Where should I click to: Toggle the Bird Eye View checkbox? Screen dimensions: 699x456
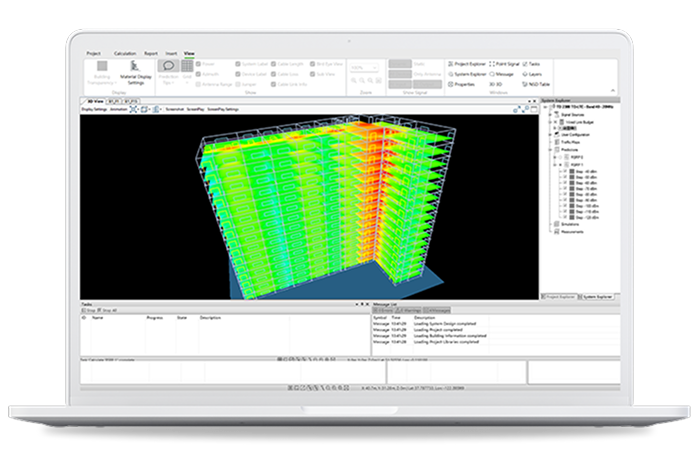click(x=312, y=64)
